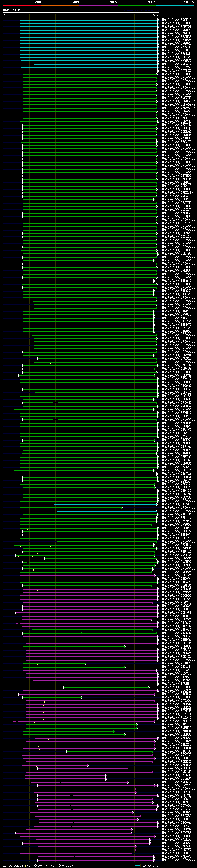Click label UniRef100_Q9I8M2

coord(176,403)
